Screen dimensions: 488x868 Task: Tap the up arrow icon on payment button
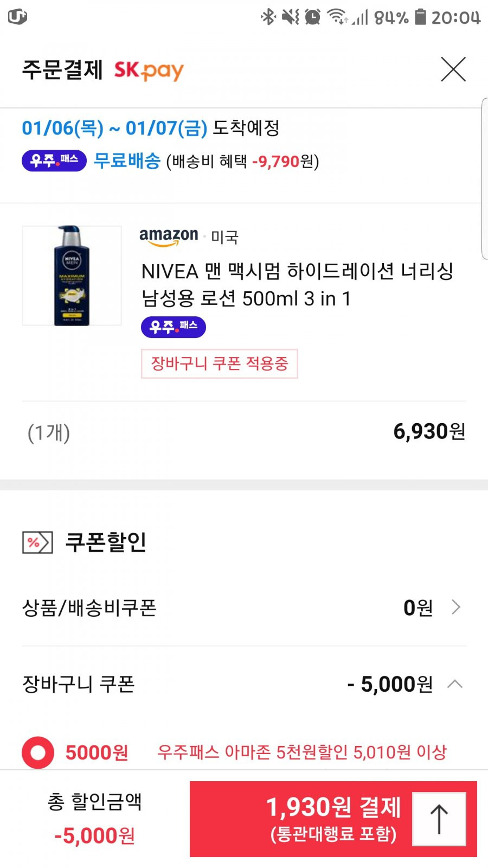pos(439,819)
